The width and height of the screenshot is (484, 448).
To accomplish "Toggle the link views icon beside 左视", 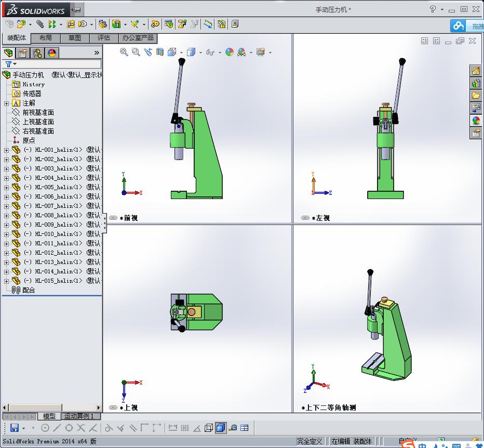I will click(305, 218).
